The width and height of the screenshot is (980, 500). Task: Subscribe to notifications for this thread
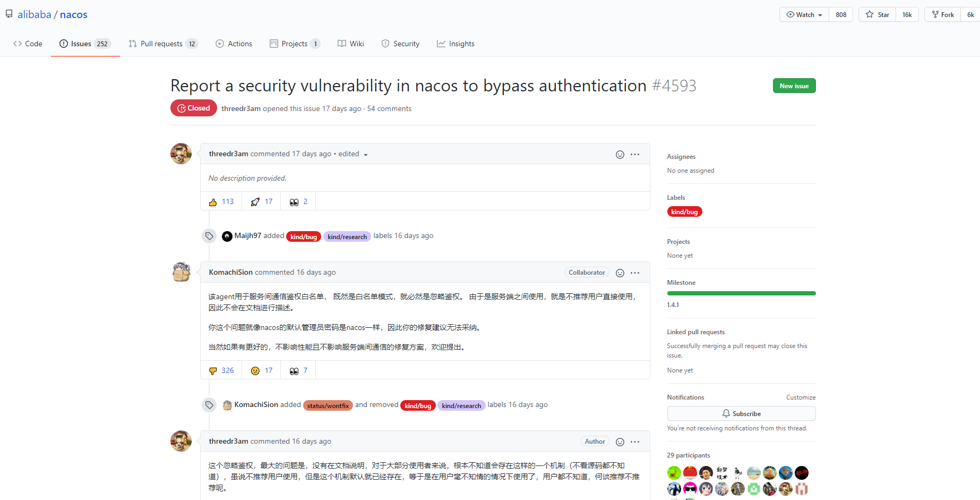(741, 413)
